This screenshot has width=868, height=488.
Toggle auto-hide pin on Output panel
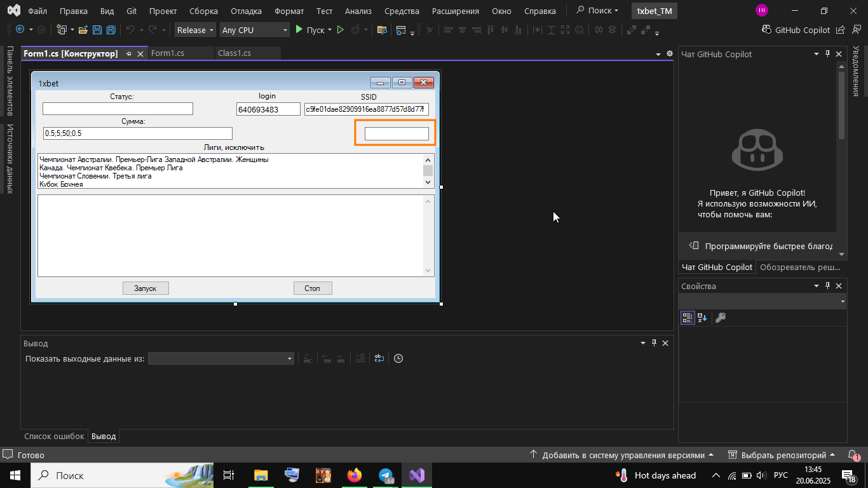pyautogui.click(x=654, y=343)
